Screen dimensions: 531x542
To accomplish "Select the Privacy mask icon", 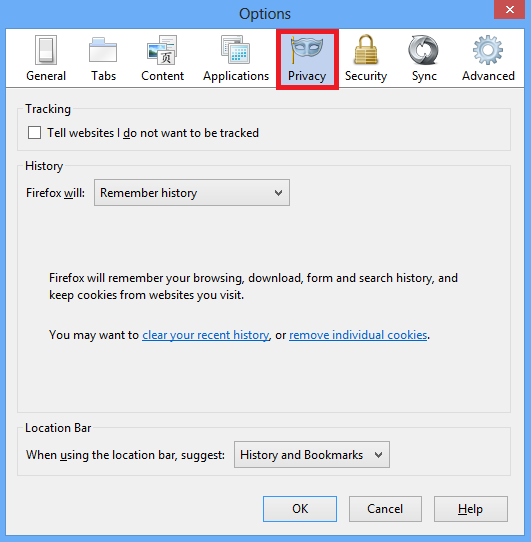I will coord(307,50).
